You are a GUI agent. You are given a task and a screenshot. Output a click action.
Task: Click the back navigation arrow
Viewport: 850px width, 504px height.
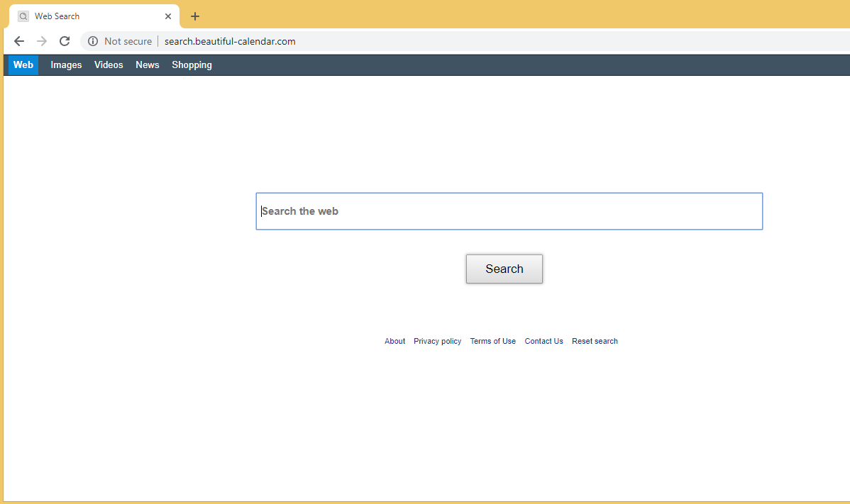tap(19, 41)
